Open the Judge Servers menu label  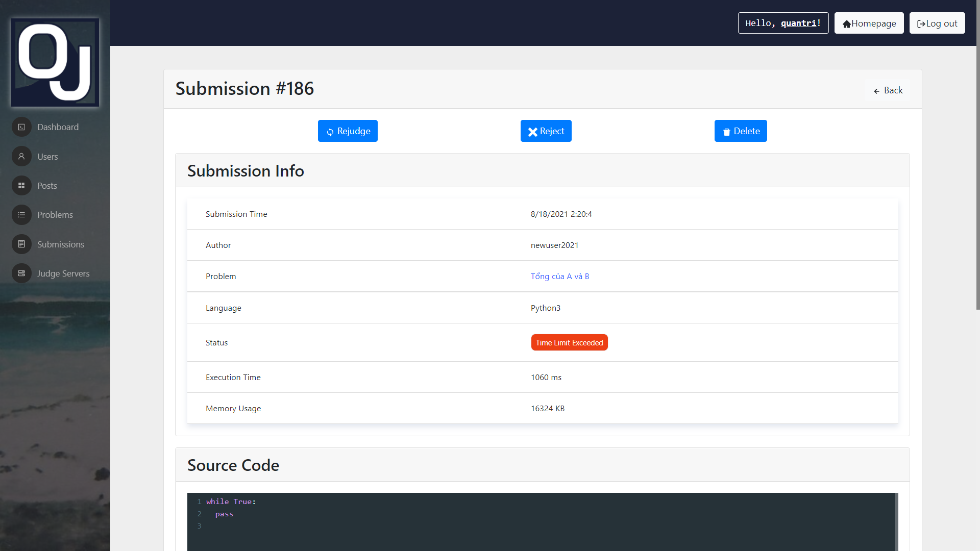pos(63,273)
